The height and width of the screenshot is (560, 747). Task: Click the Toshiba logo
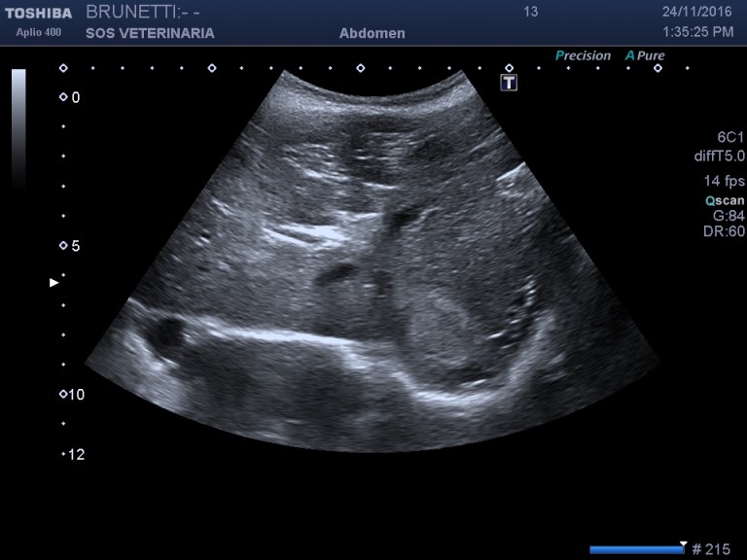[x=38, y=13]
